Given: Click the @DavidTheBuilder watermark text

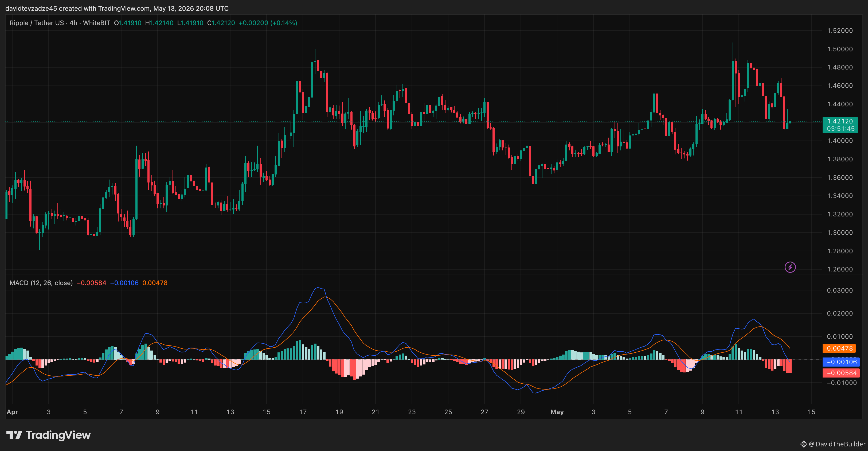Looking at the screenshot, I should click(837, 444).
